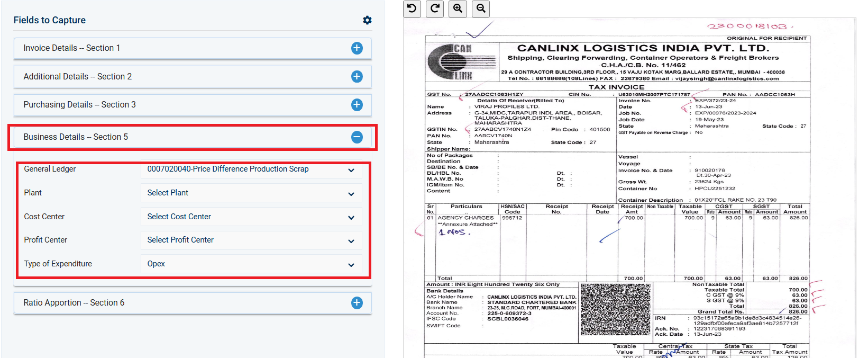Open the Select Profit Center dropdown
Image resolution: width=868 pixels, height=358 pixels.
251,240
